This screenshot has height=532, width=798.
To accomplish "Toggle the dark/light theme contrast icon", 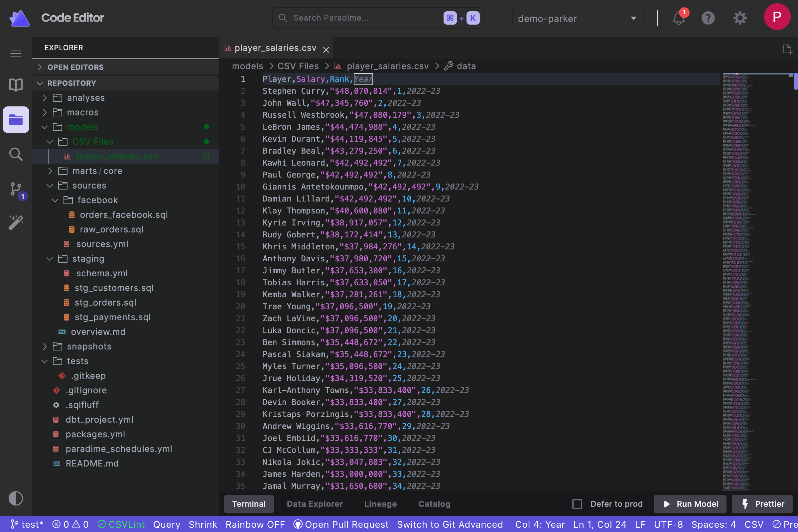I will 16,498.
